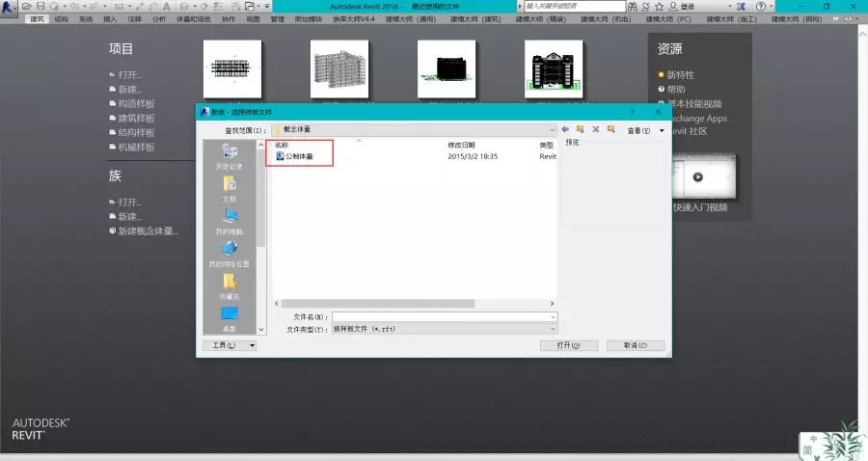Select the 体量和场地 ribbon tab
The height and width of the screenshot is (461, 868).
coord(193,19)
